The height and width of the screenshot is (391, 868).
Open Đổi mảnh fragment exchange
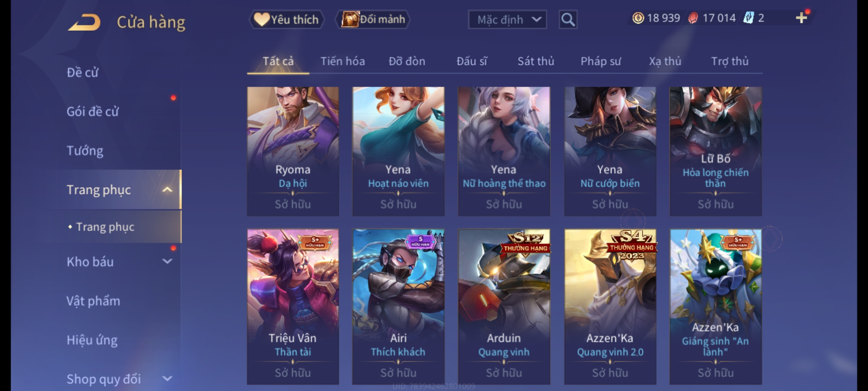tap(373, 19)
